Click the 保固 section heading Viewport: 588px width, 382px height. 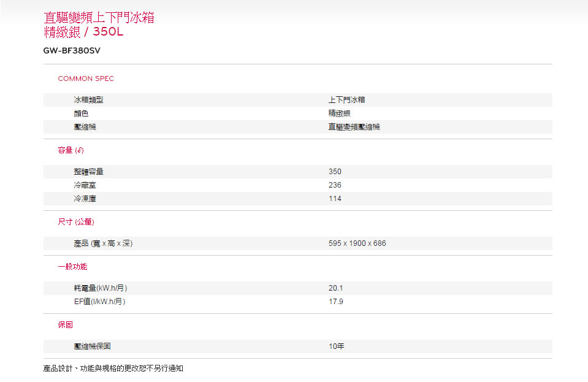(65, 324)
